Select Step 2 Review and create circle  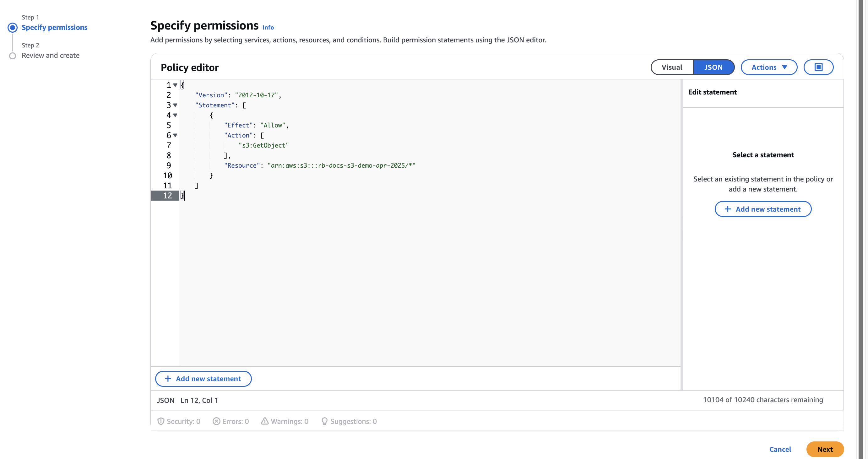[13, 56]
